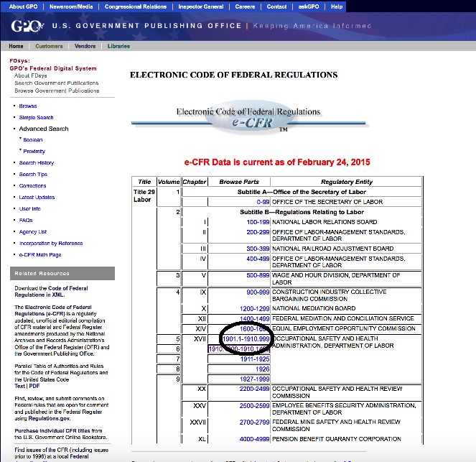
Task: Open Contact in top navigation
Action: (276, 6)
